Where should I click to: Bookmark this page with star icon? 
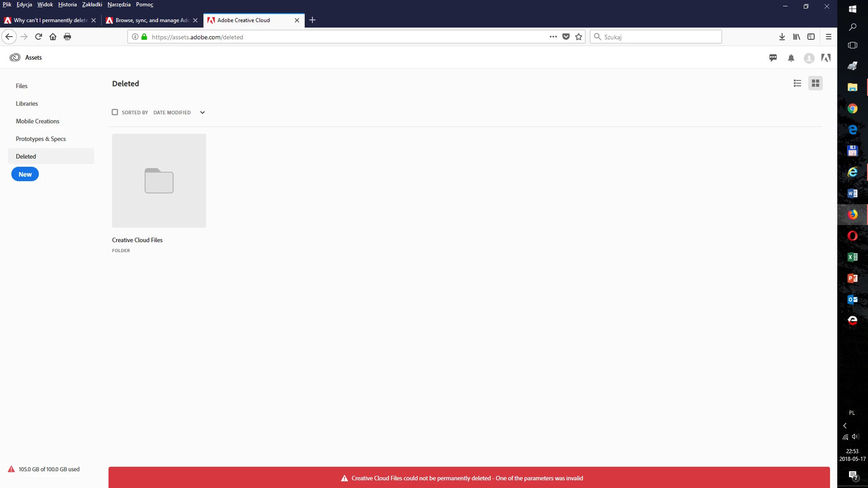tap(579, 37)
